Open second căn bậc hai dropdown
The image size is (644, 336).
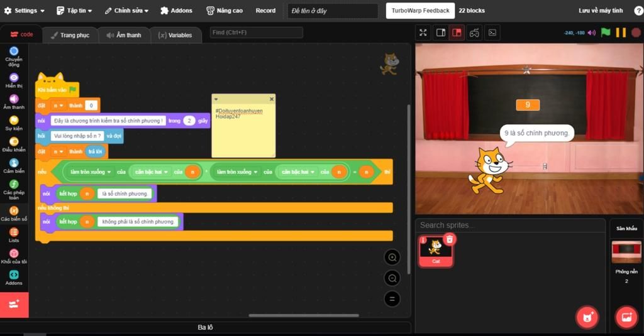pyautogui.click(x=297, y=172)
